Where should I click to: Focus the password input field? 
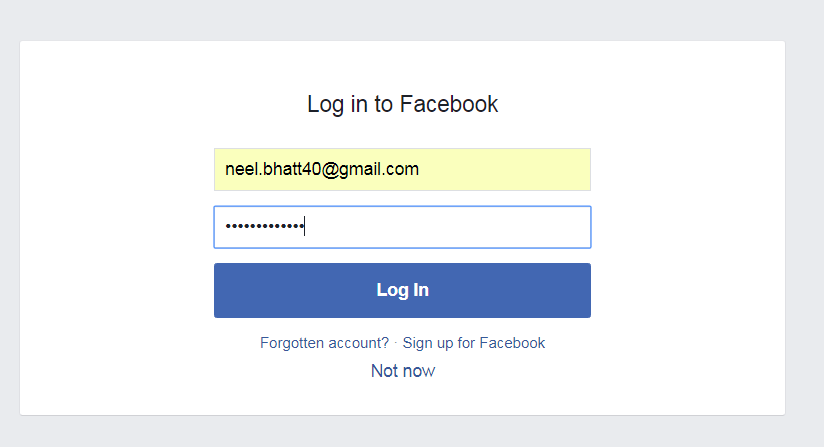pyautogui.click(x=402, y=227)
